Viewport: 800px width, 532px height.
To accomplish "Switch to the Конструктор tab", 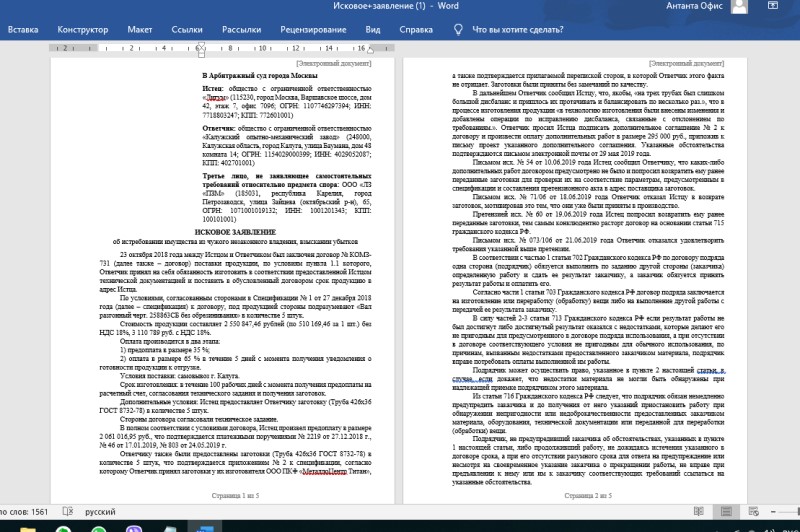I will click(82, 30).
